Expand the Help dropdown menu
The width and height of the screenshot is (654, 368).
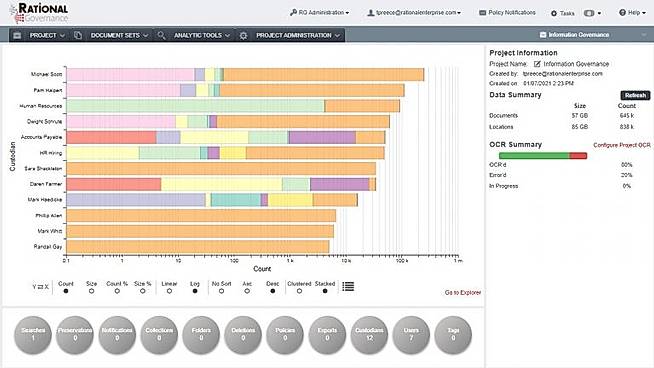tap(632, 13)
